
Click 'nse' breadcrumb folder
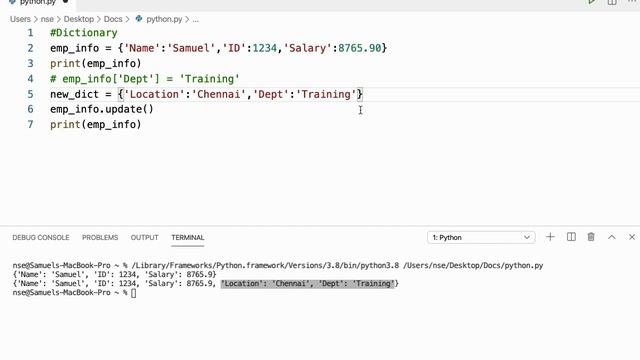click(x=47, y=19)
